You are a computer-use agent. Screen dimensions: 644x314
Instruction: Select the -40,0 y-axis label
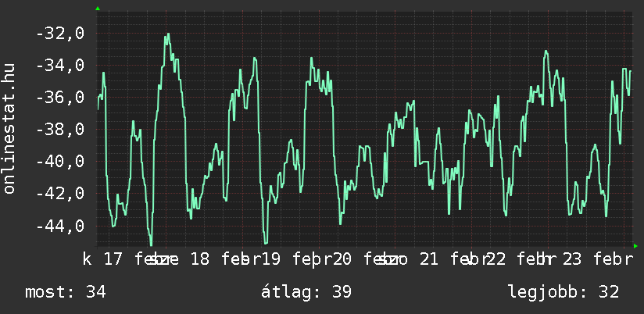tap(60, 162)
